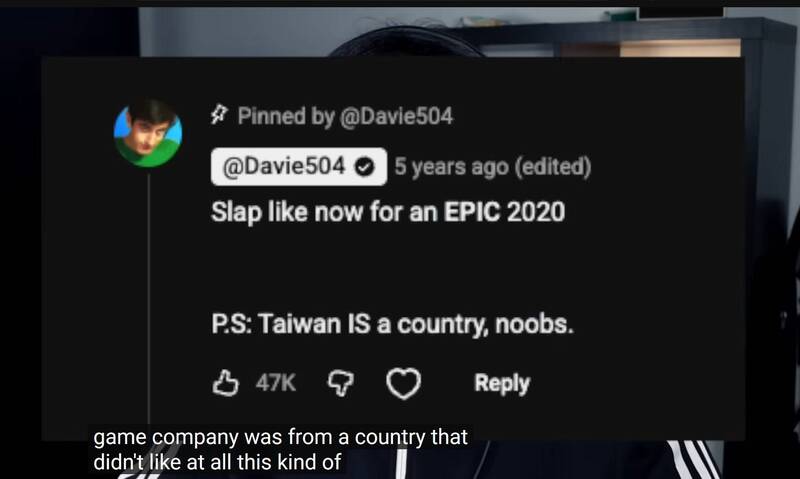Click the empty gap between the two comment lines
The height and width of the screenshot is (479, 800).
(x=388, y=269)
